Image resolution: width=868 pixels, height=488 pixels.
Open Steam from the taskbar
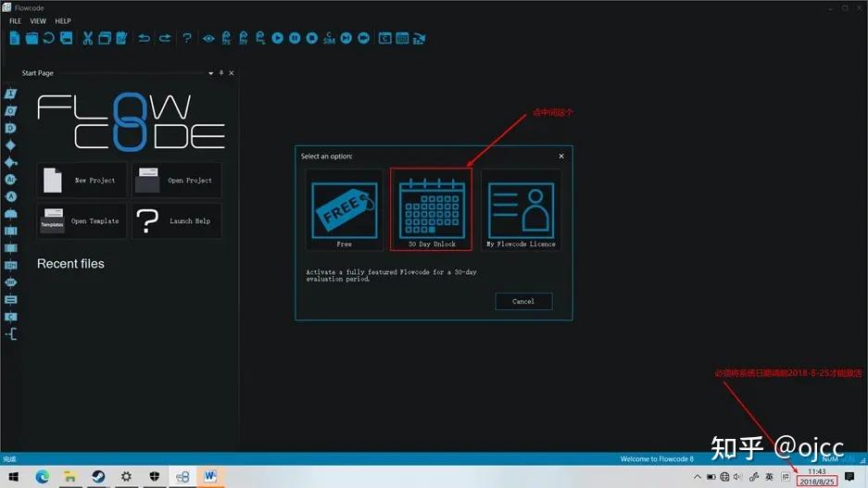pyautogui.click(x=98, y=476)
